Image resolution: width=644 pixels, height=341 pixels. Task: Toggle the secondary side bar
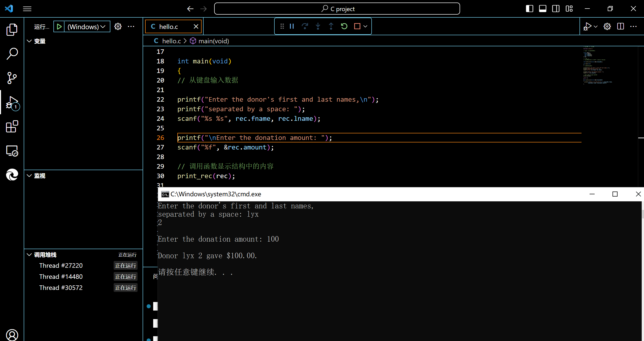click(x=556, y=9)
